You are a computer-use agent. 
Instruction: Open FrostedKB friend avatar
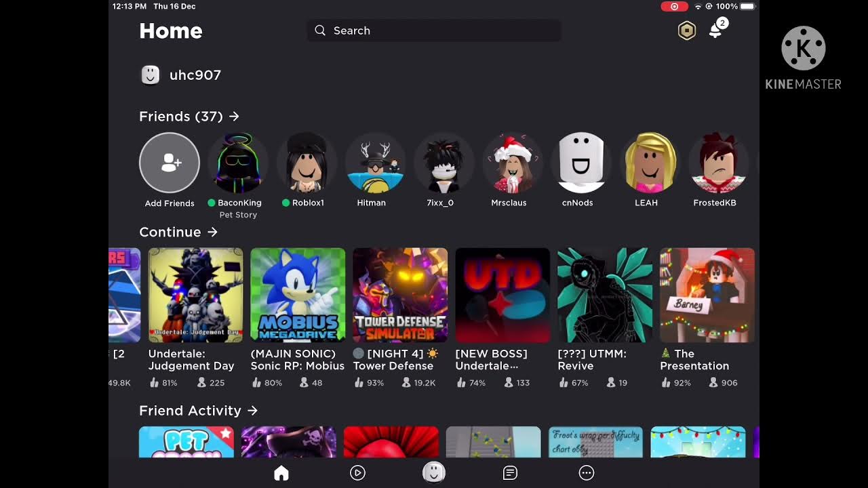coord(718,163)
